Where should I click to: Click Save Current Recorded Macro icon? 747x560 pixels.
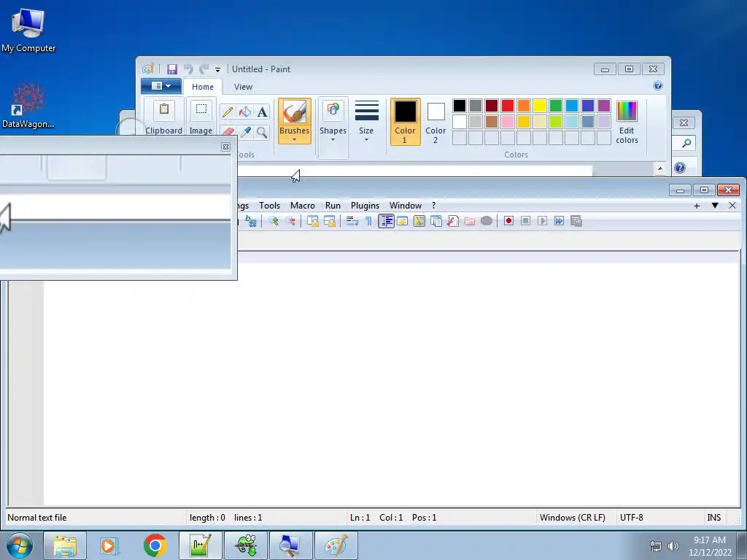coord(576,221)
